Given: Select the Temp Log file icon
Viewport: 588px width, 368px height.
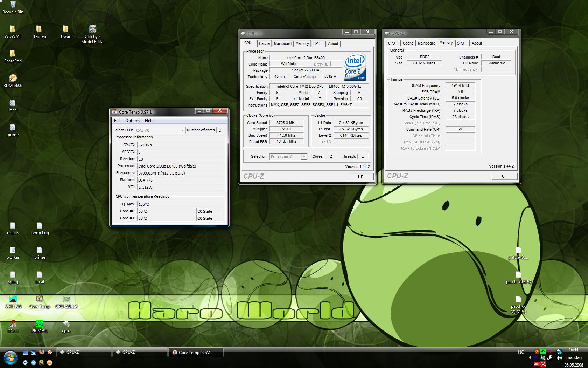Looking at the screenshot, I should [40, 228].
